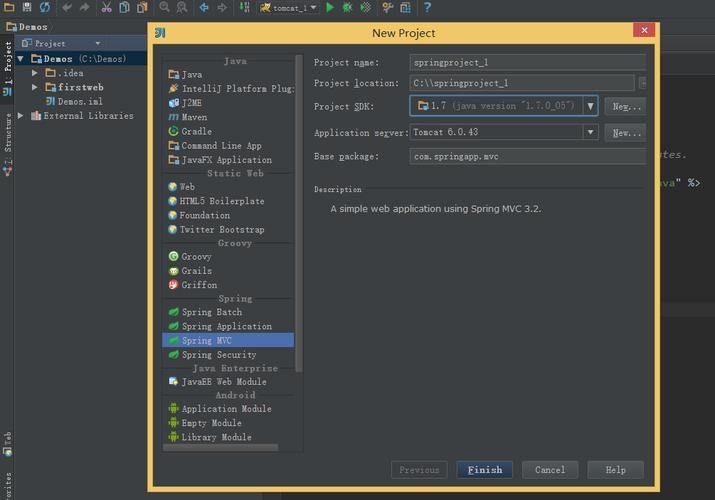Click the Demos breadcrumb in navigation bar
715x500 pixels.
click(x=27, y=27)
